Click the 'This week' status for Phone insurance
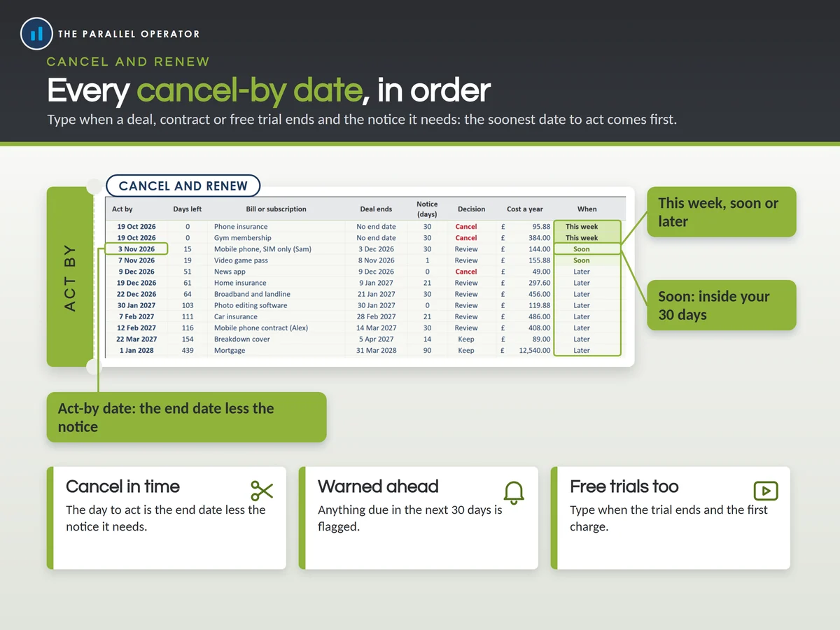The height and width of the screenshot is (630, 840). 582,227
